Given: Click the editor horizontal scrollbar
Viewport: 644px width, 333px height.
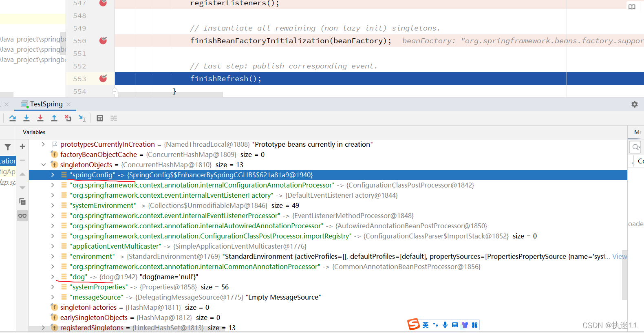Looking at the screenshot, I should tap(171, 94).
